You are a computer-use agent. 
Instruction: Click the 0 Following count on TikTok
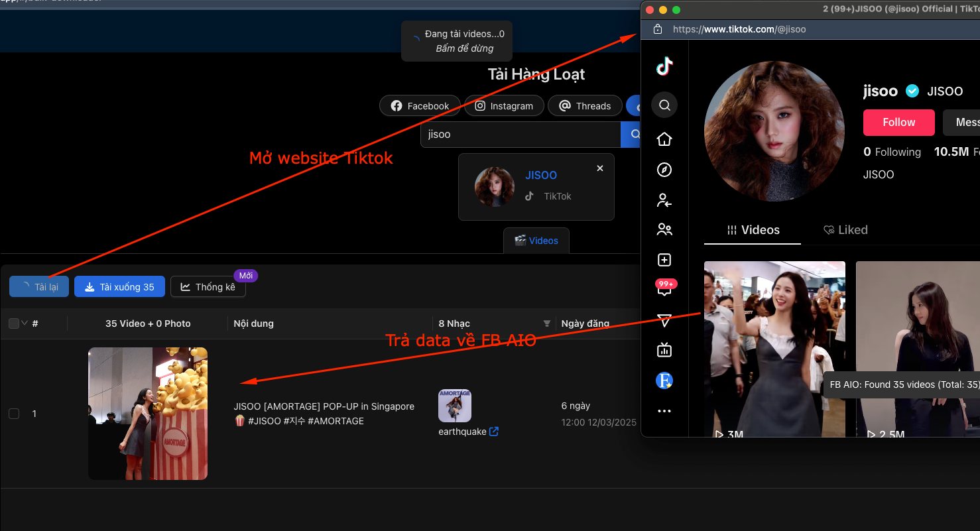(x=892, y=152)
